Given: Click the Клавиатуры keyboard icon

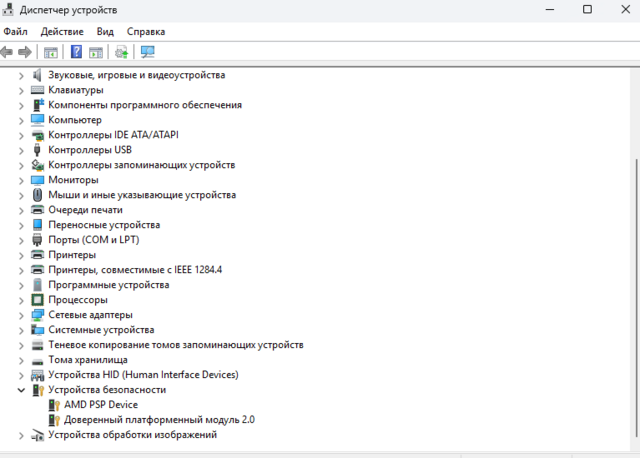Looking at the screenshot, I should coord(38,90).
